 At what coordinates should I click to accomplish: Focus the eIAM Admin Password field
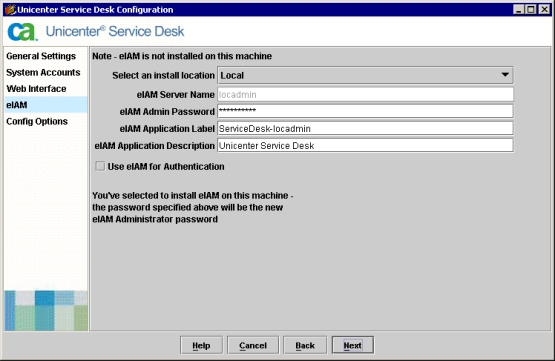(365, 111)
